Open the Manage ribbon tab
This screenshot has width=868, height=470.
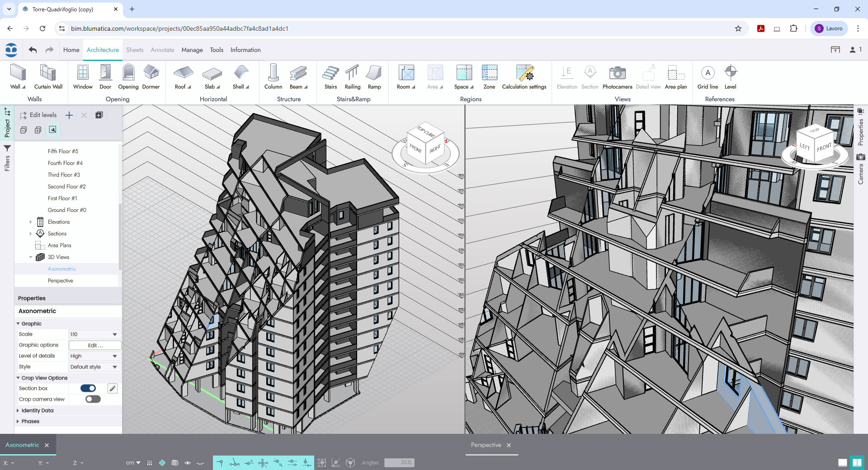(192, 50)
